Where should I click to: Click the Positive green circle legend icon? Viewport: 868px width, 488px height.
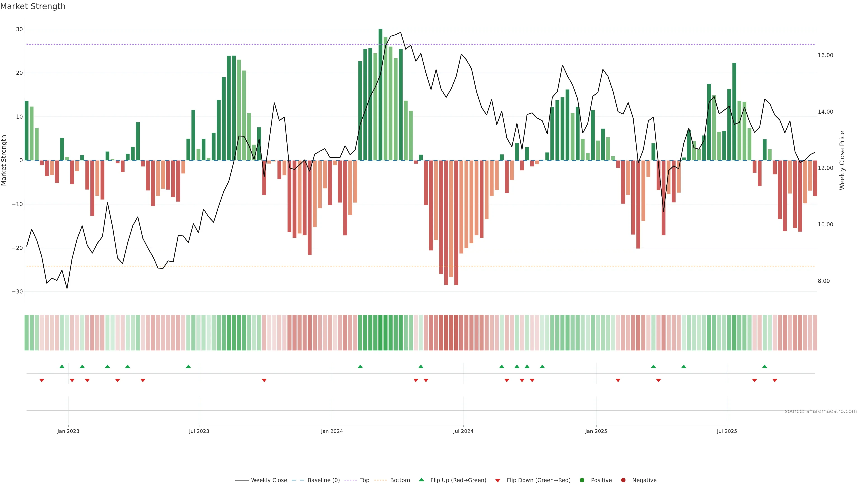[x=582, y=480]
